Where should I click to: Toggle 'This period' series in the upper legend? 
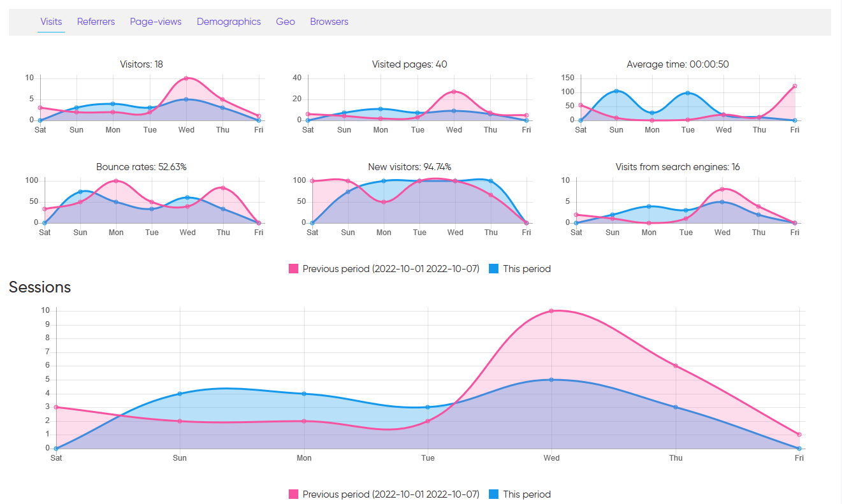526,269
